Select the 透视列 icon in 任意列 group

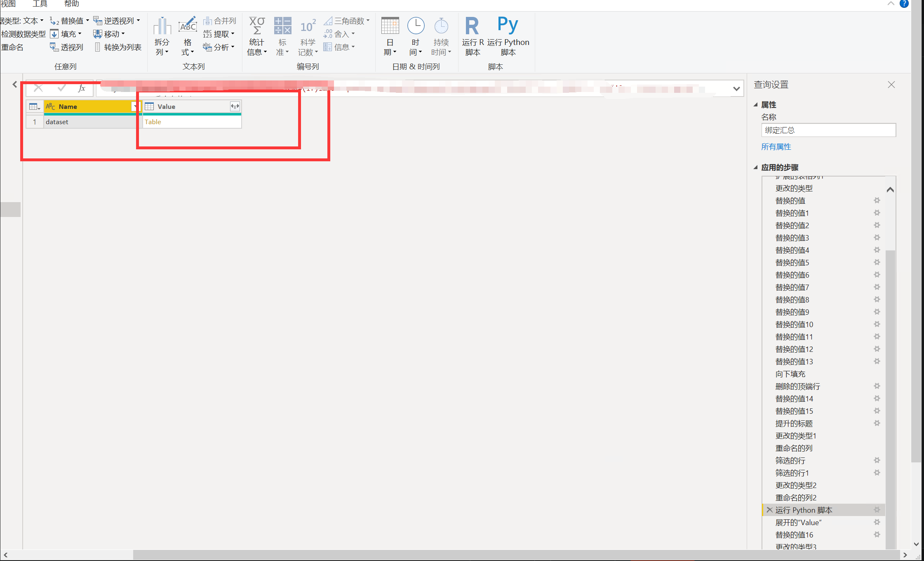pyautogui.click(x=66, y=47)
